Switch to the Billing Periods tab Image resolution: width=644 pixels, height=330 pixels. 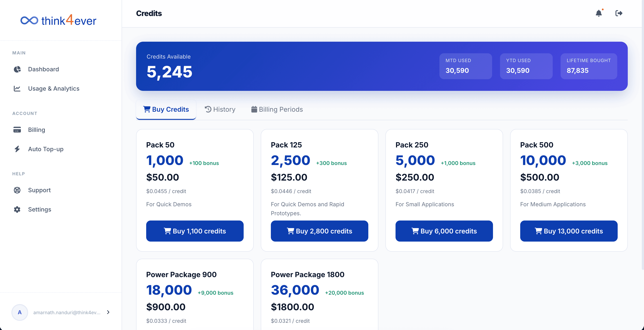277,109
